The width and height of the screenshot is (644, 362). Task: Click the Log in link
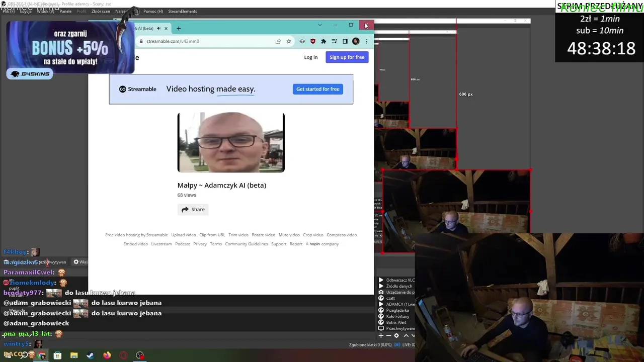tap(311, 57)
